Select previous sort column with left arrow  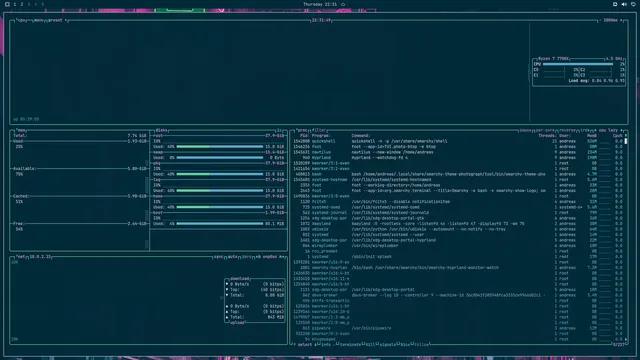coord(595,130)
